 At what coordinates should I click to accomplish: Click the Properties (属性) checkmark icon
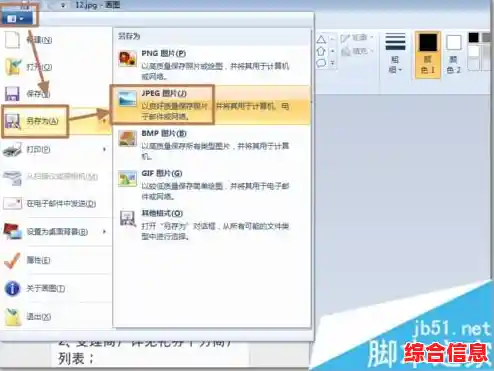point(13,260)
